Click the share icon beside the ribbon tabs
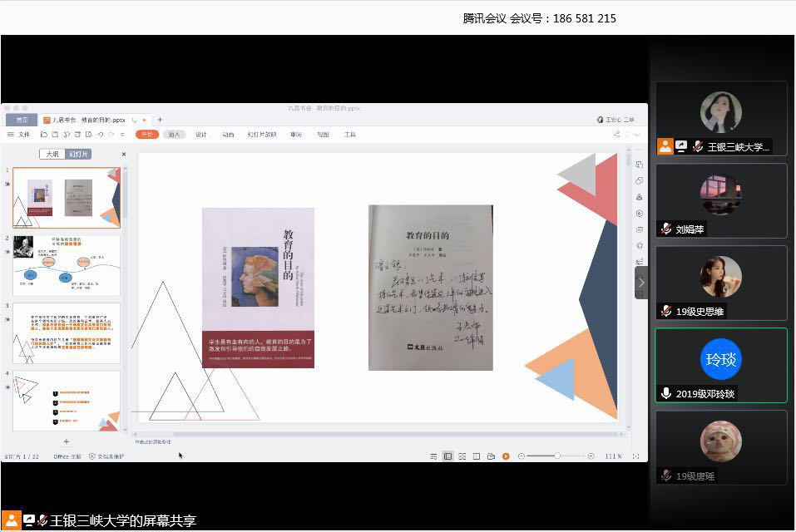This screenshot has width=796, height=532. (616, 134)
